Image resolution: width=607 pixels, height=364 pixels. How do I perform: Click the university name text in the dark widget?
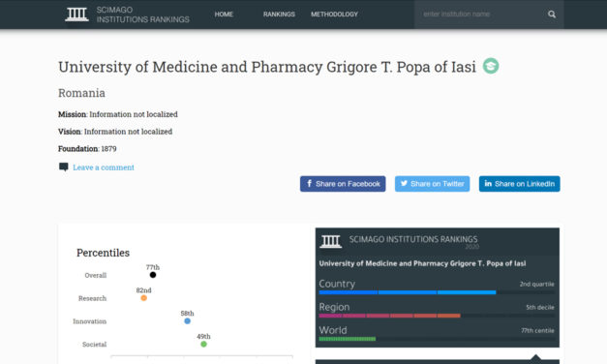tap(422, 263)
